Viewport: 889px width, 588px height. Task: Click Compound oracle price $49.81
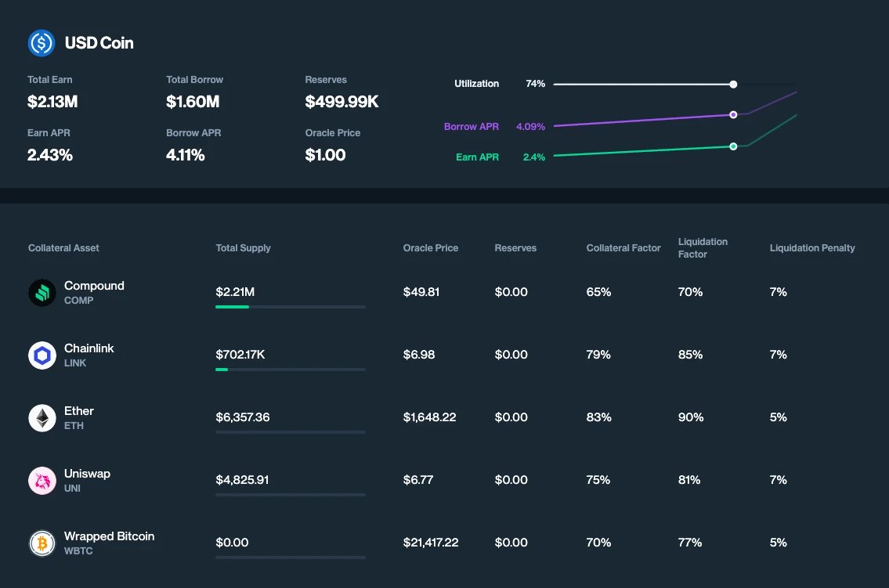click(421, 292)
